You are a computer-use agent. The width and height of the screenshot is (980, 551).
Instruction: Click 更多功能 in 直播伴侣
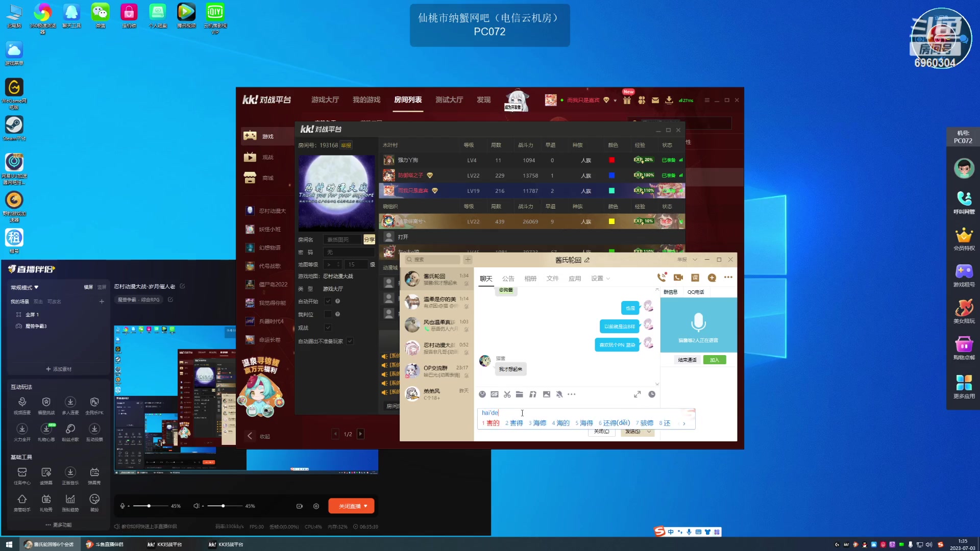coord(59,525)
